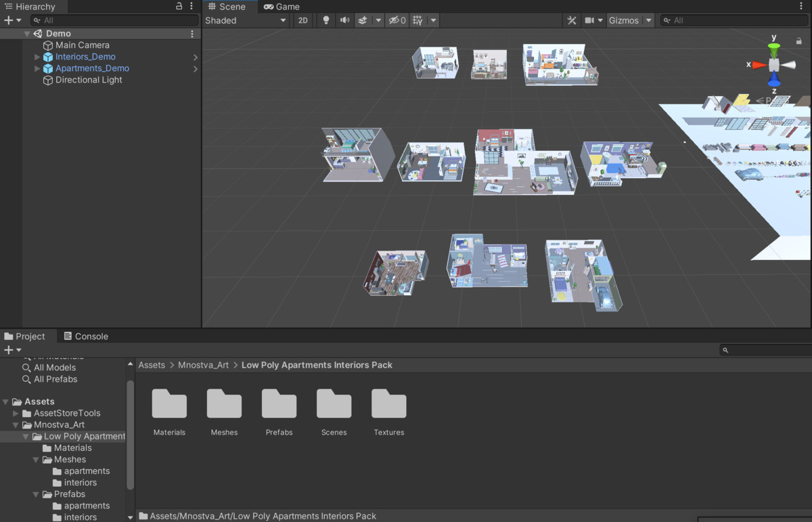812x522 pixels.
Task: Focus the Project search field
Action: coord(765,350)
